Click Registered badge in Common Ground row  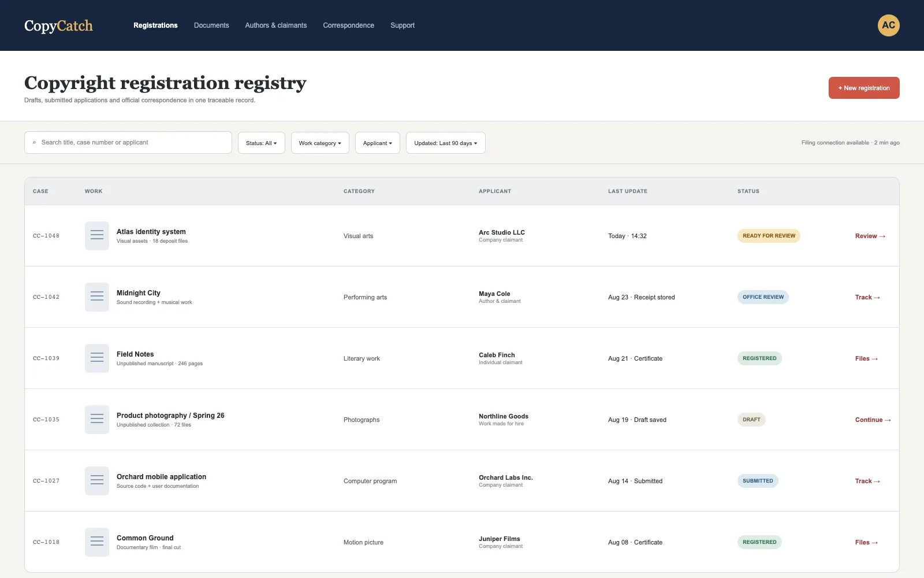759,542
